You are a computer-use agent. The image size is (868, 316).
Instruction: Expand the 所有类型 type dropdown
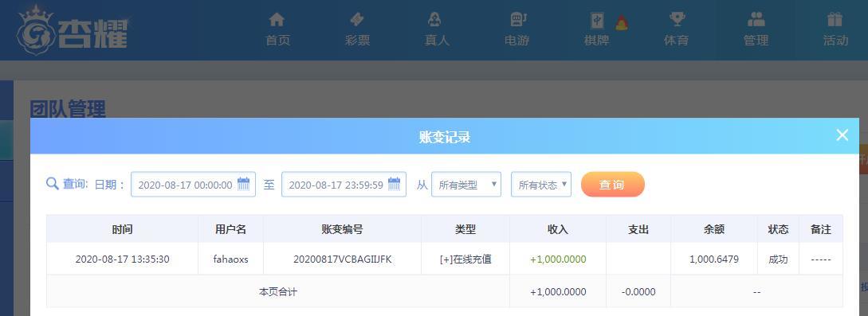click(466, 185)
